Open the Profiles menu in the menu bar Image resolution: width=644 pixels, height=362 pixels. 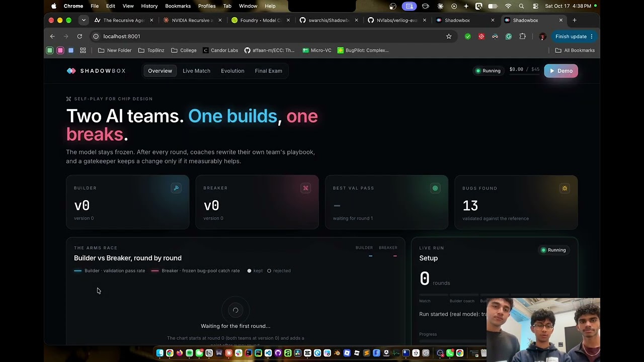pyautogui.click(x=207, y=6)
